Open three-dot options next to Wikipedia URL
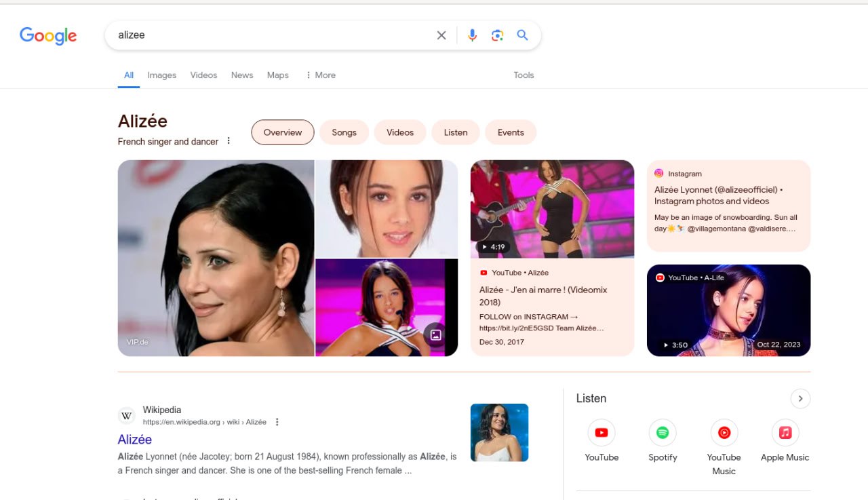The height and width of the screenshot is (500, 868). click(x=277, y=422)
